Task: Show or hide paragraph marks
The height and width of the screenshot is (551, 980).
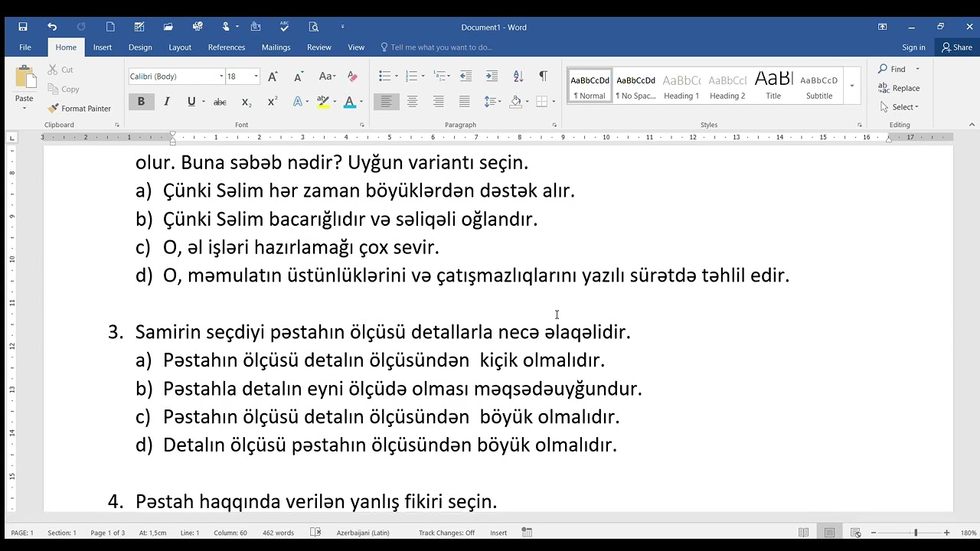Action: click(x=543, y=77)
